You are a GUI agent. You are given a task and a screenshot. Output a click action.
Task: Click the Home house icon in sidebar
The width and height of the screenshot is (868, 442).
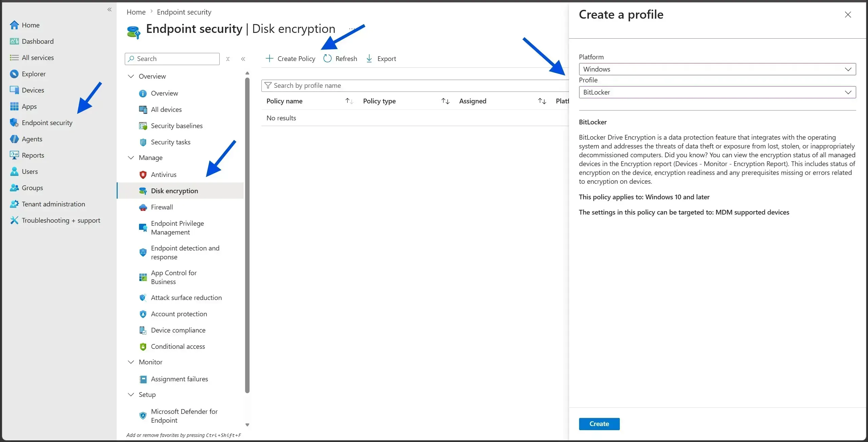point(14,25)
